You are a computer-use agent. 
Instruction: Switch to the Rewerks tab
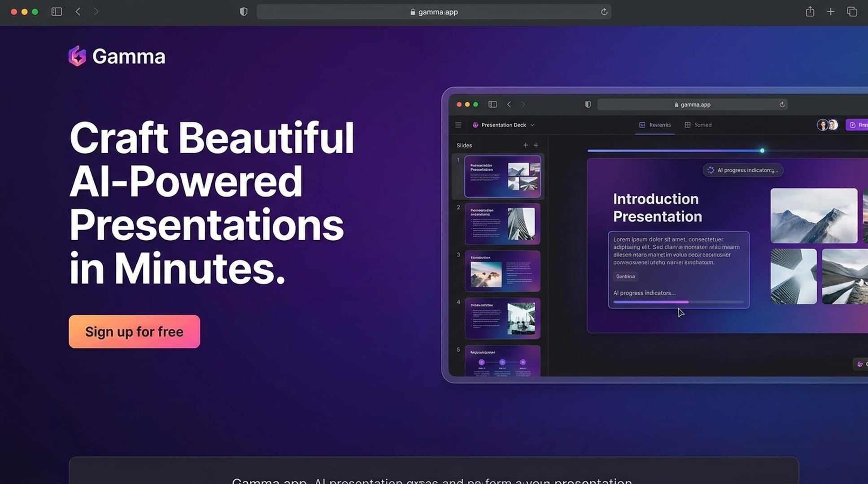[x=655, y=125]
